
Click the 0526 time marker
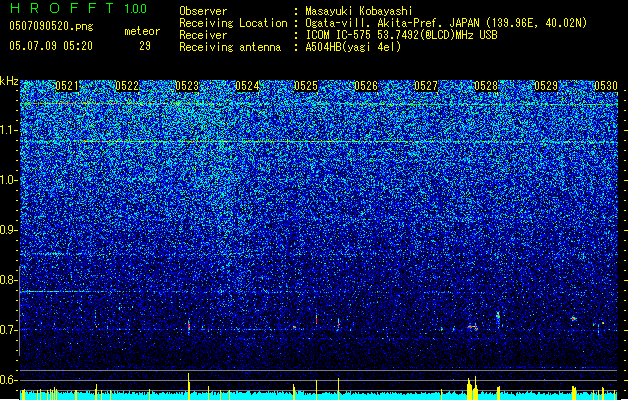(366, 86)
